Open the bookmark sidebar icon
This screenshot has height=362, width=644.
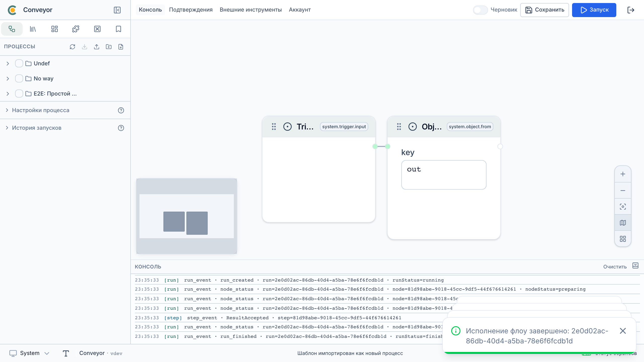[118, 29]
